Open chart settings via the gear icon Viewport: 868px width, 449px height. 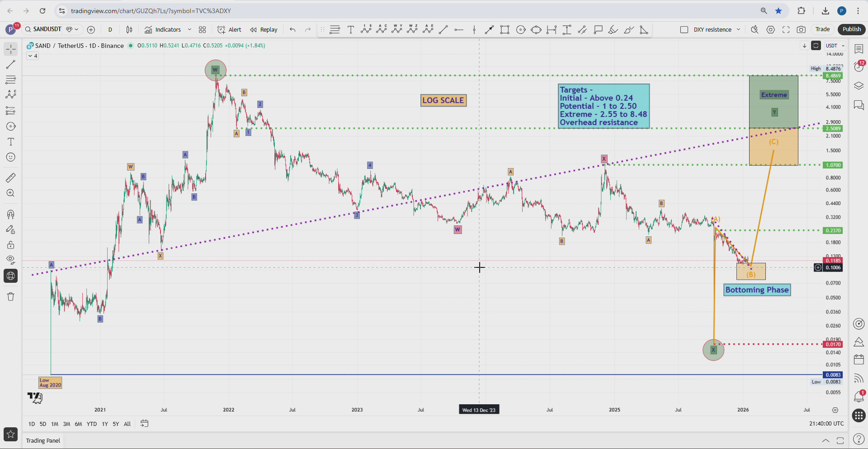[770, 29]
